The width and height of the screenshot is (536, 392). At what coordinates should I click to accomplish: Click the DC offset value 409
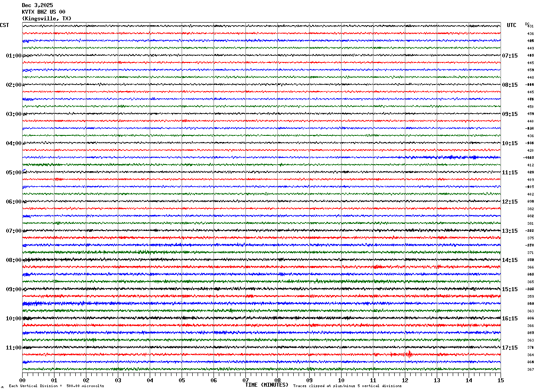(x=530, y=180)
